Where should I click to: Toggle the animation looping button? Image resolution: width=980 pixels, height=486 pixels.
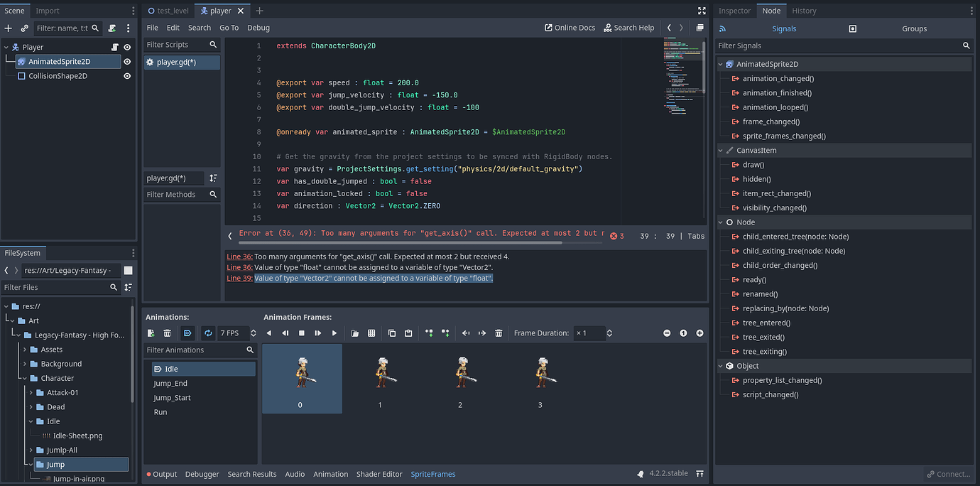208,333
